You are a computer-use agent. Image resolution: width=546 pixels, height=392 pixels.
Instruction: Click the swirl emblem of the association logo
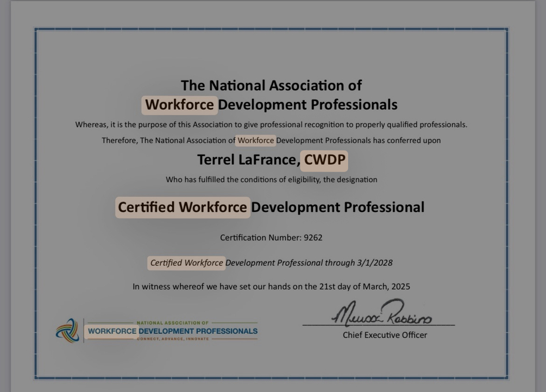click(x=67, y=331)
